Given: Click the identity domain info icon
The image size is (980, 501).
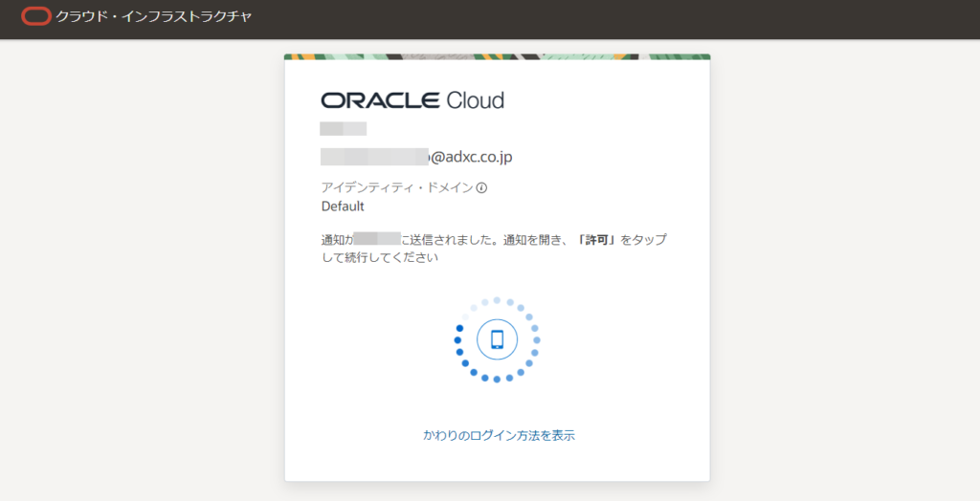Looking at the screenshot, I should pyautogui.click(x=481, y=187).
